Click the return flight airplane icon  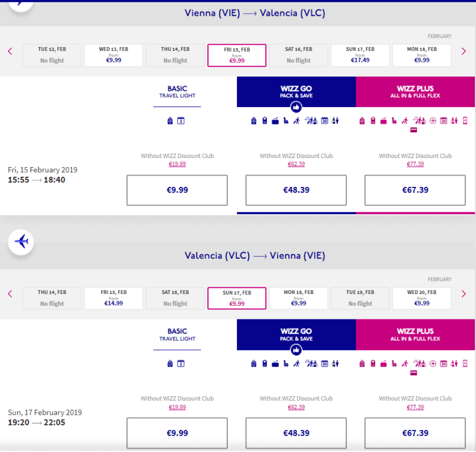(21, 242)
